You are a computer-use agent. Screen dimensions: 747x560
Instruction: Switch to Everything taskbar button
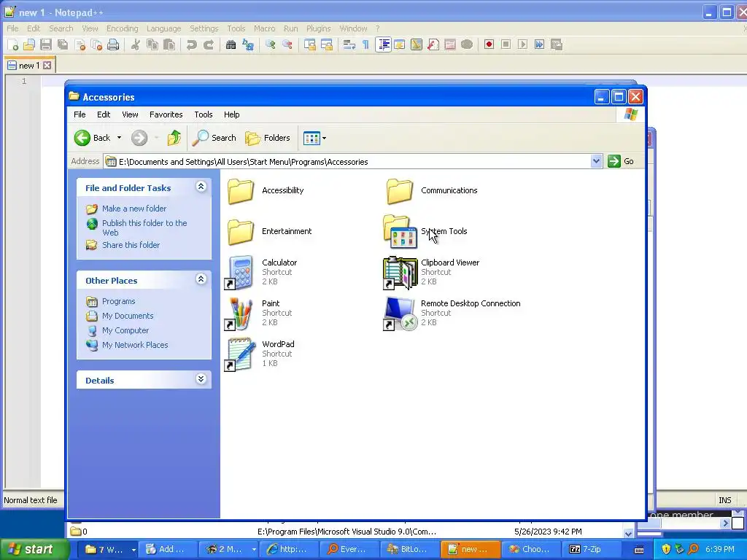[x=348, y=549]
